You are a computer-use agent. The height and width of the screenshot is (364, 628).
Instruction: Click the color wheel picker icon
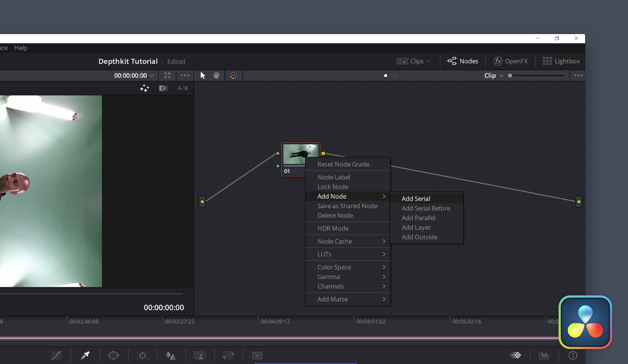point(234,75)
